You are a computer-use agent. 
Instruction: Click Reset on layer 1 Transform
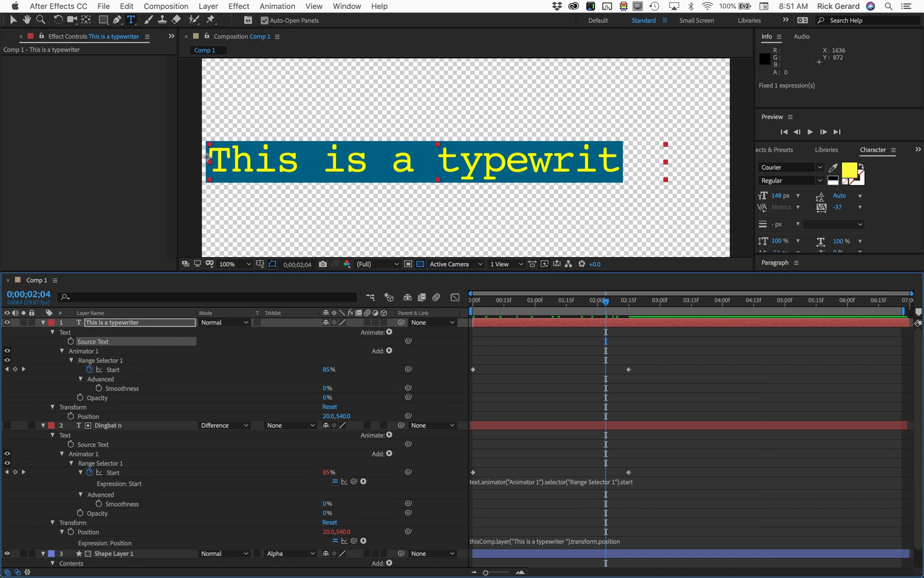click(329, 407)
